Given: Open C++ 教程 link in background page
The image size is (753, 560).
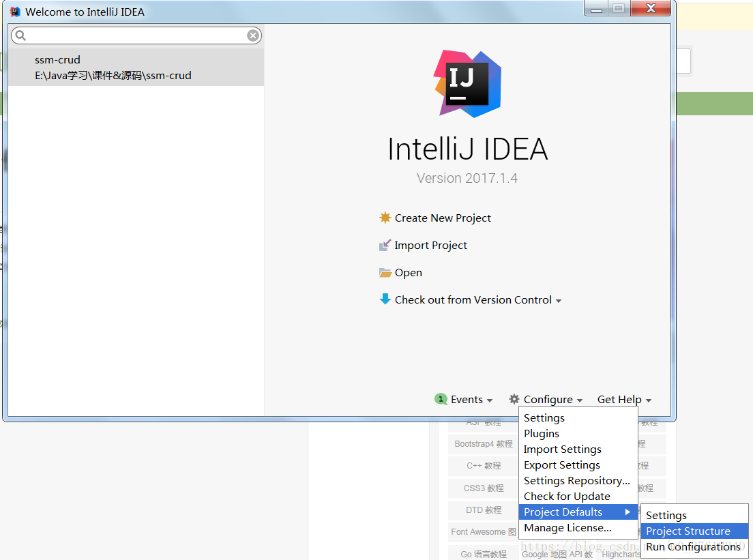Looking at the screenshot, I should coord(483,466).
